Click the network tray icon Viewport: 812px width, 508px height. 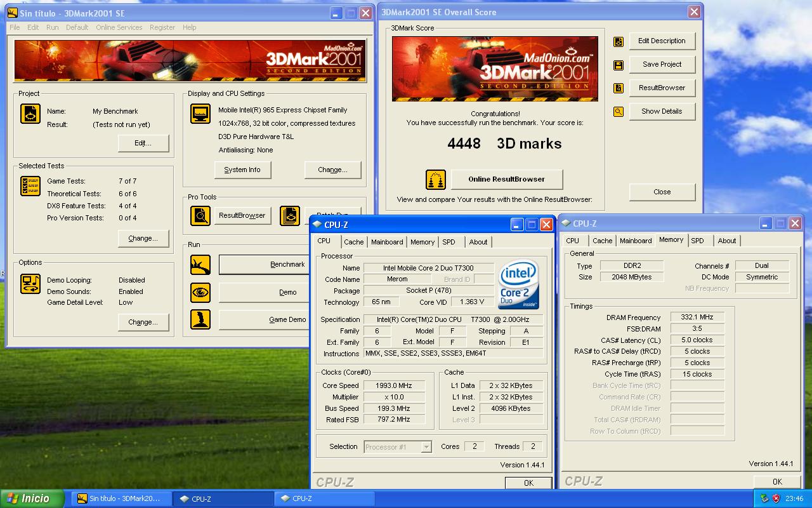tap(764, 498)
